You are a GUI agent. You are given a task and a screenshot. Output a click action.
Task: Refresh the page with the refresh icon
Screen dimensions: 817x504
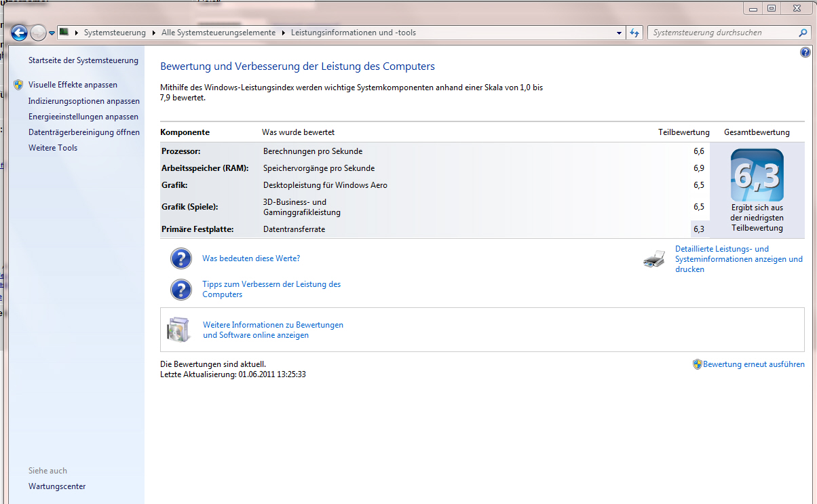click(x=634, y=33)
